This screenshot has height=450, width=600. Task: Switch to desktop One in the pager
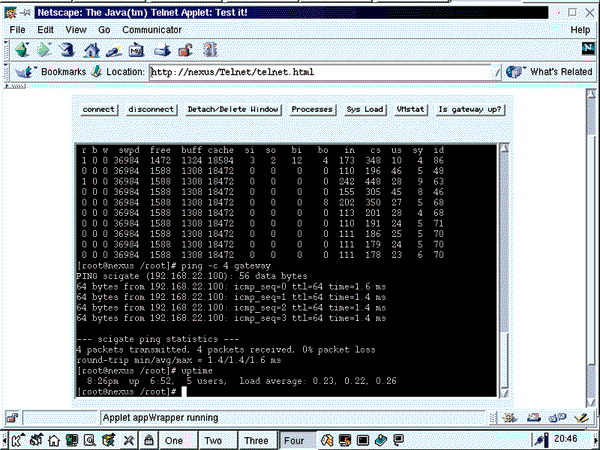click(174, 439)
